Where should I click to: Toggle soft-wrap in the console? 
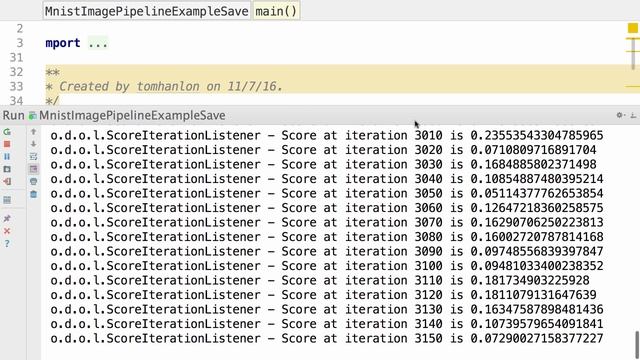(x=33, y=157)
